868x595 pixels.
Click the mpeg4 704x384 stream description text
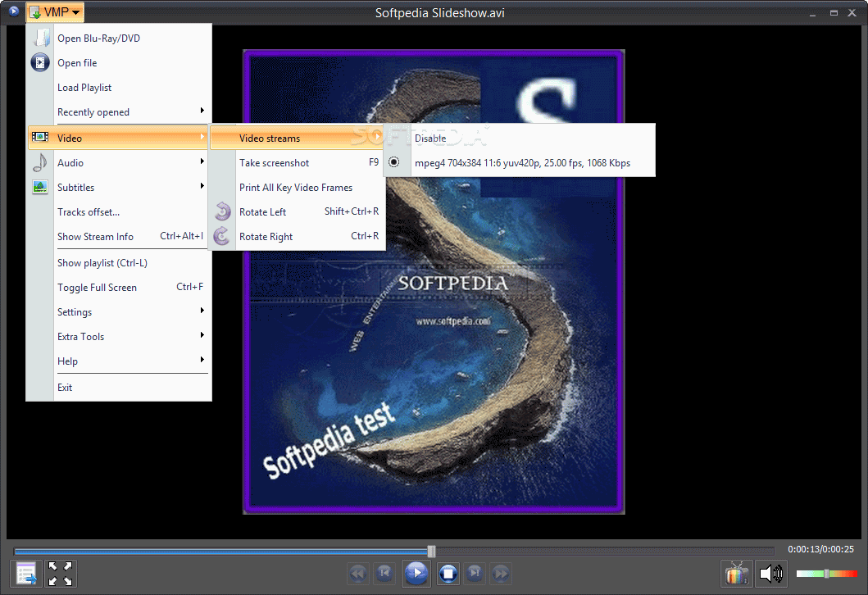click(522, 163)
